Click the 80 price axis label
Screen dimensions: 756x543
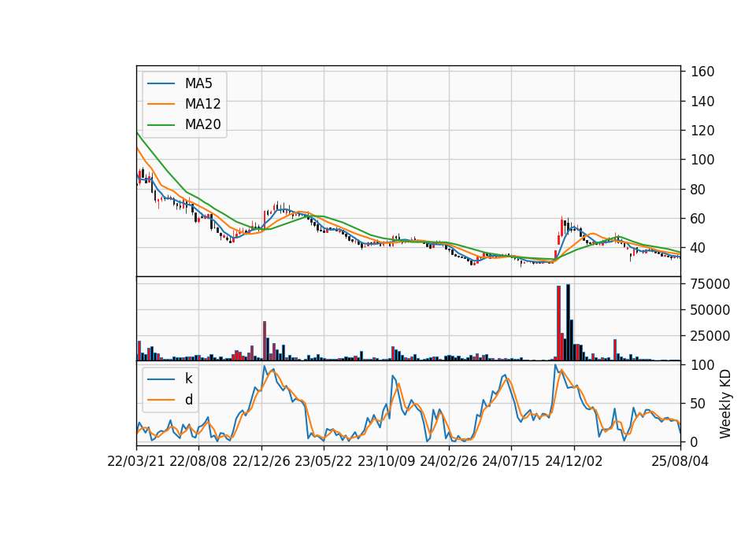(699, 190)
